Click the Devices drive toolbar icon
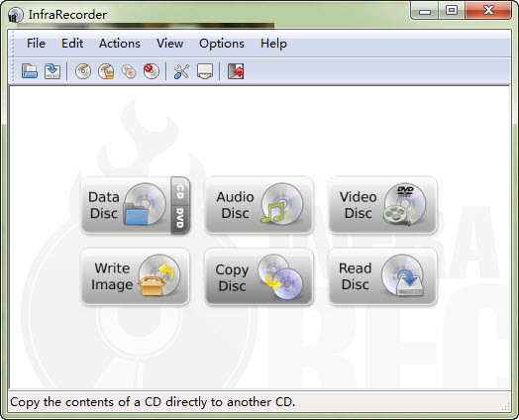Screen dimensions: 519x420 (205, 71)
